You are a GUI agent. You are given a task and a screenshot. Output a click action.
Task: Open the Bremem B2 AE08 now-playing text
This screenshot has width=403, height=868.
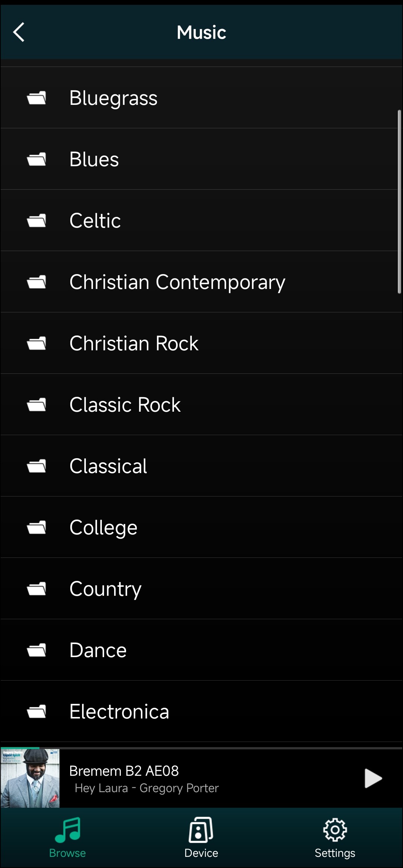124,771
